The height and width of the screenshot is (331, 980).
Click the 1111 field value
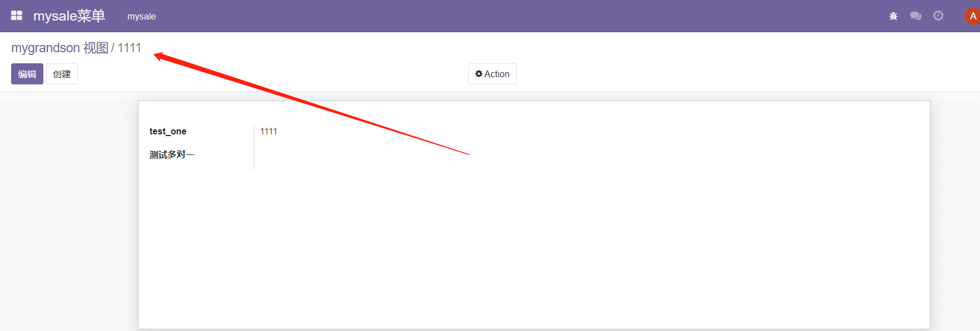(x=269, y=131)
